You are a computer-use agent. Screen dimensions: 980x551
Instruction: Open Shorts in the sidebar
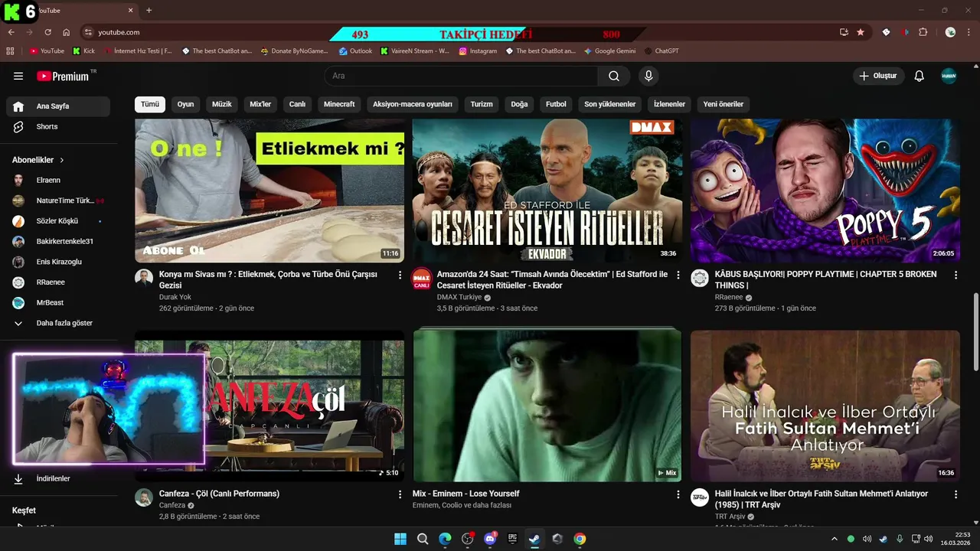tap(58, 126)
